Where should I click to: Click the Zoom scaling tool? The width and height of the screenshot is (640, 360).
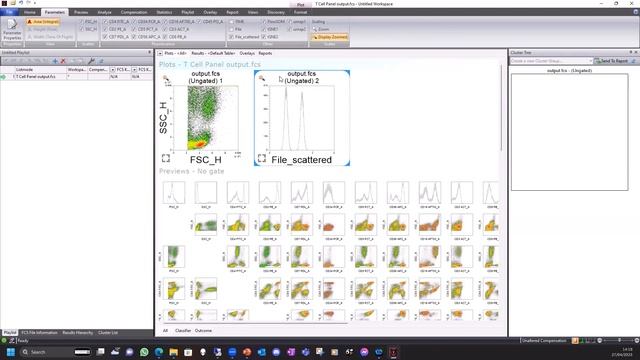pyautogui.click(x=321, y=29)
